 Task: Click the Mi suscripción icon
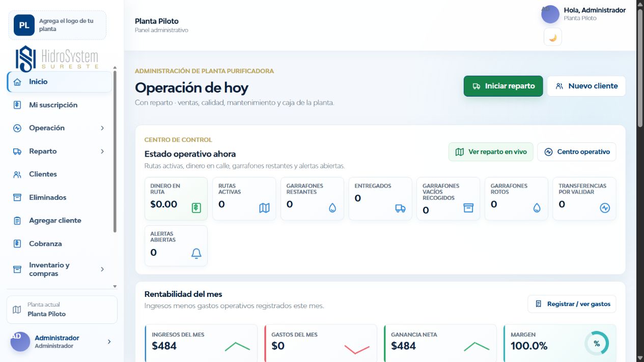(17, 105)
